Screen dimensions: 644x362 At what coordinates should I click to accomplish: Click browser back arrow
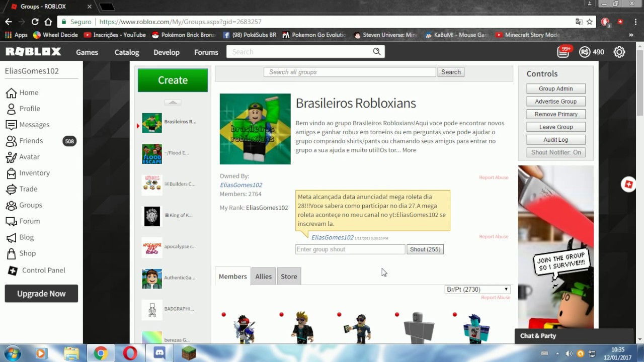(9, 22)
